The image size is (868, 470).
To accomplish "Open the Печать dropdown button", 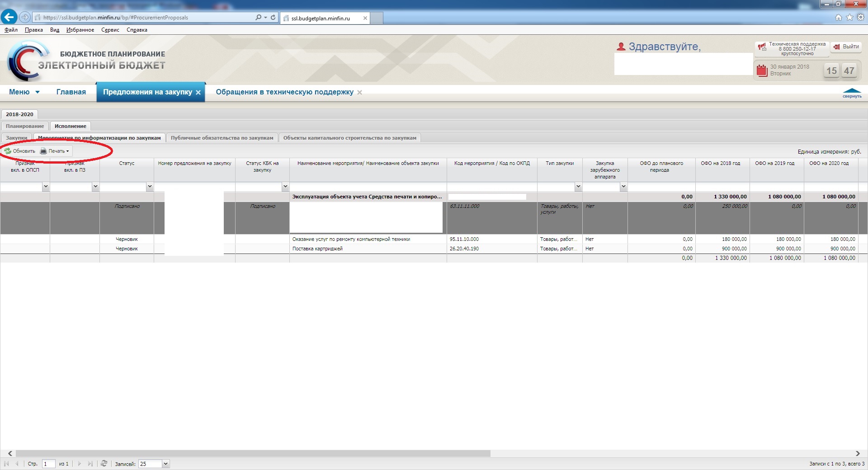I will (55, 151).
